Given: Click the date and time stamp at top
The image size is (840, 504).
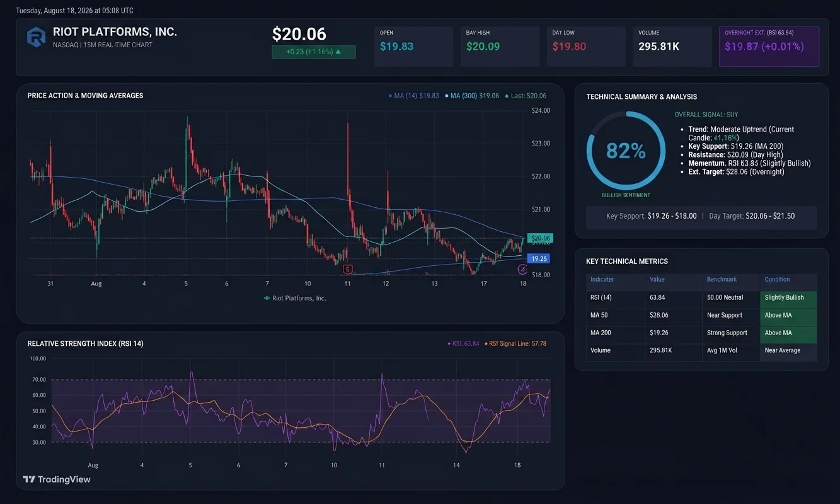Looking at the screenshot, I should coord(74,11).
